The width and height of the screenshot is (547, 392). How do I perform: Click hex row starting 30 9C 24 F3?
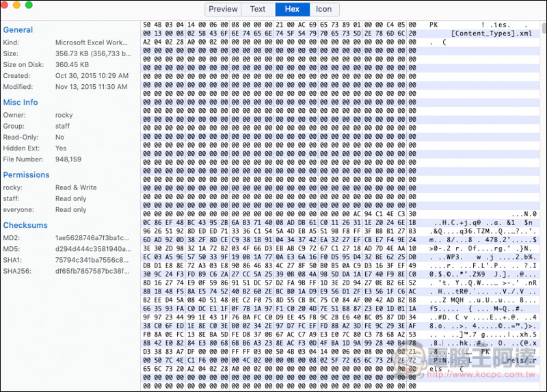tap(280, 274)
